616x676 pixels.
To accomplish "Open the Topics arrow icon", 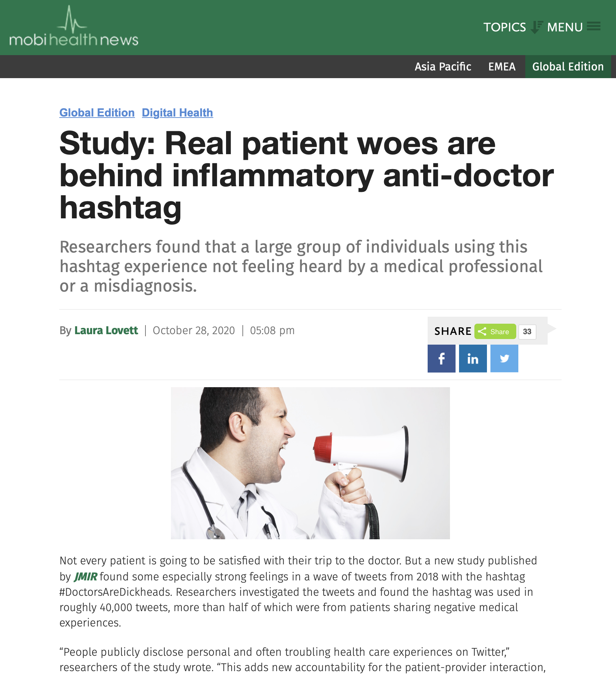I will (536, 27).
